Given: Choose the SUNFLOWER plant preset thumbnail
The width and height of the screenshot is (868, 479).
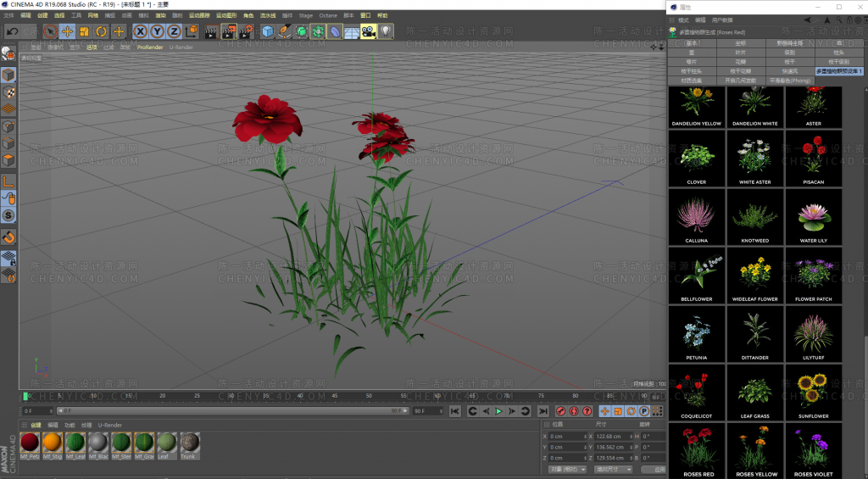Looking at the screenshot, I should [813, 393].
